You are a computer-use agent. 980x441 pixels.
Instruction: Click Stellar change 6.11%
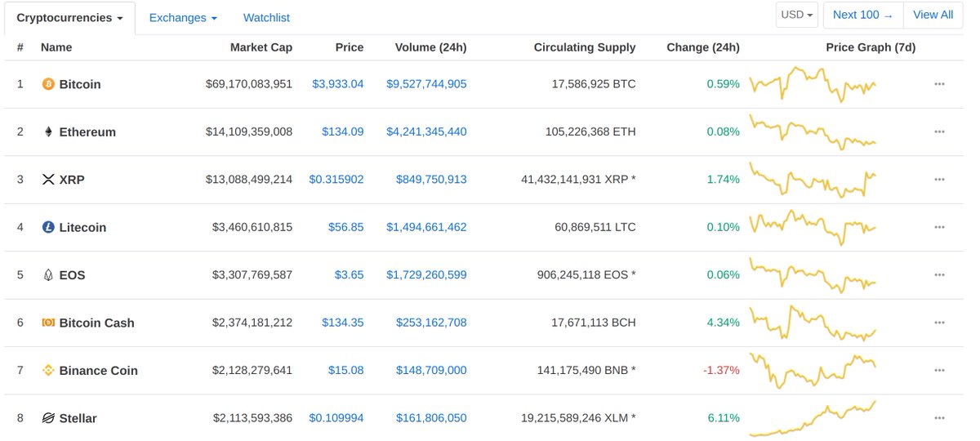pos(724,418)
